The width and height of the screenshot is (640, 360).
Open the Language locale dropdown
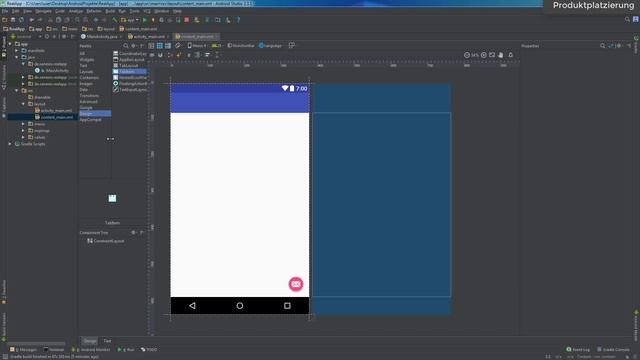tap(271, 46)
